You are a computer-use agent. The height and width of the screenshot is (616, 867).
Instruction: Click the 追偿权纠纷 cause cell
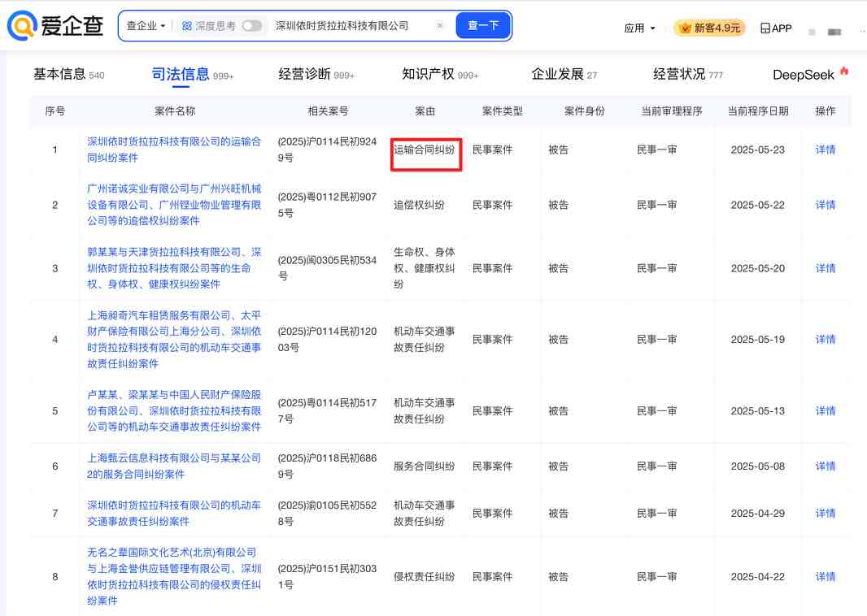(x=419, y=205)
